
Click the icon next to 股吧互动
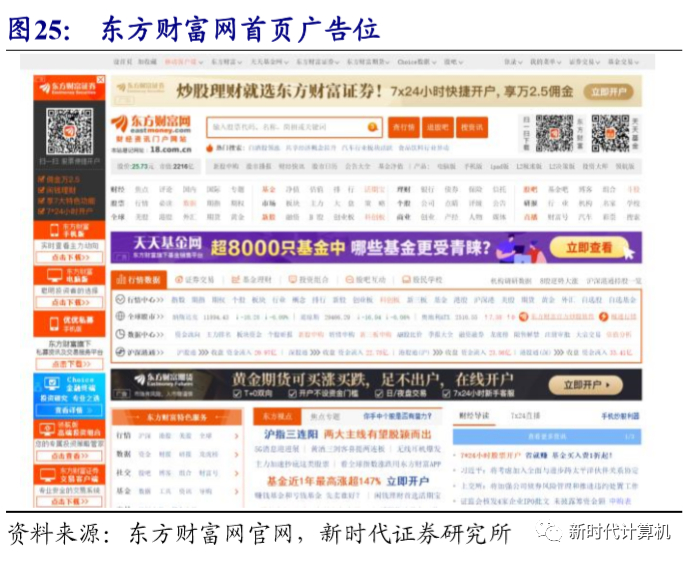[350, 280]
